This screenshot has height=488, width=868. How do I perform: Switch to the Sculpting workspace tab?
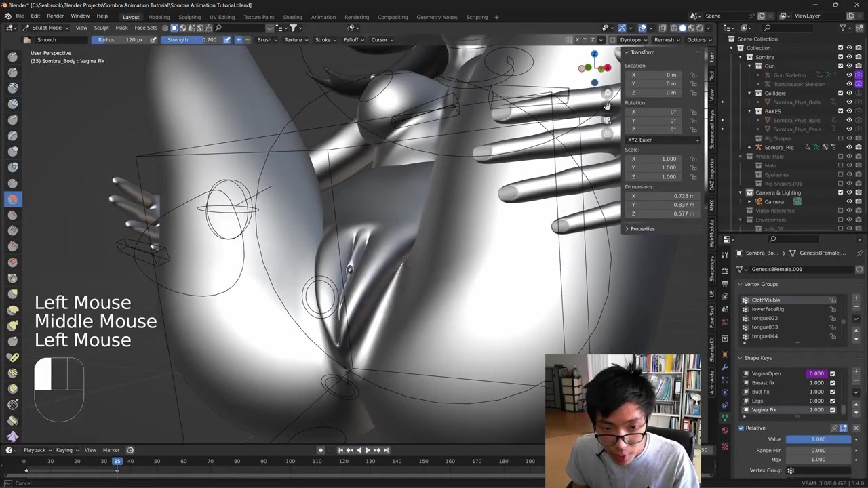(x=189, y=17)
